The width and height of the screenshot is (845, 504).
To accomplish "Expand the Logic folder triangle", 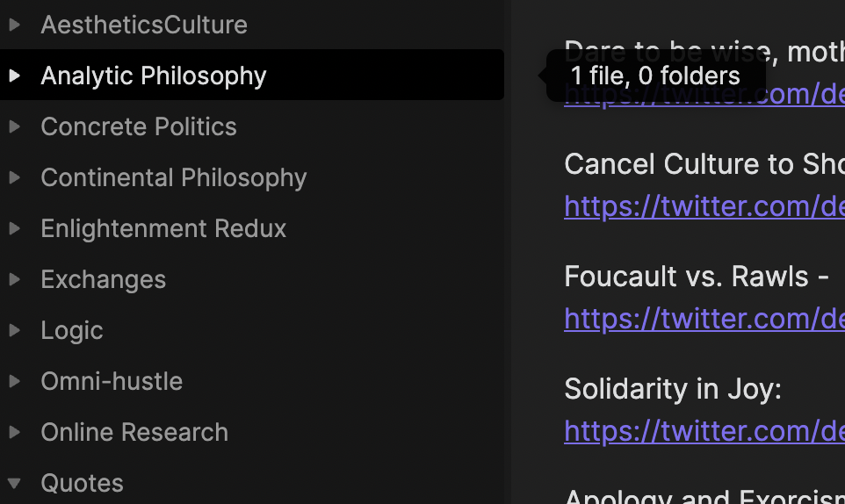I will point(13,330).
